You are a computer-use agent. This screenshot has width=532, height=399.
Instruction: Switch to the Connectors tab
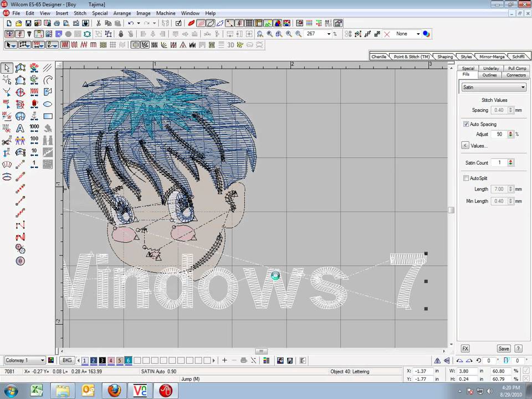(x=516, y=75)
